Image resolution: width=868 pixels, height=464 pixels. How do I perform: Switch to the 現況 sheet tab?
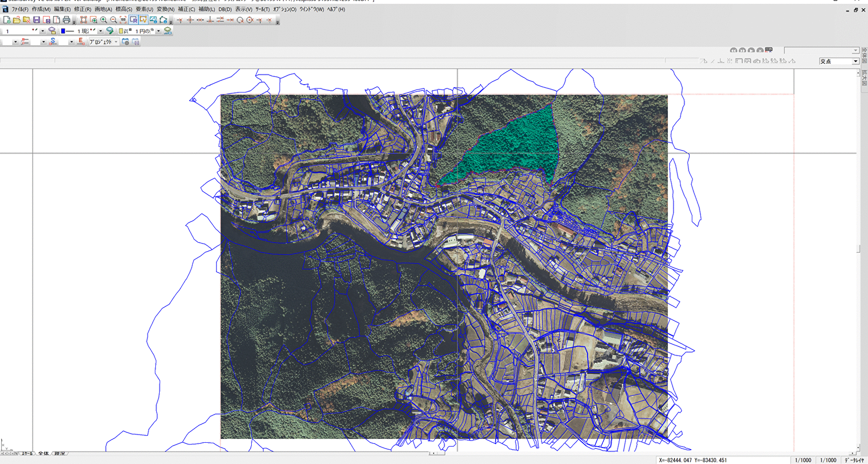coord(60,454)
